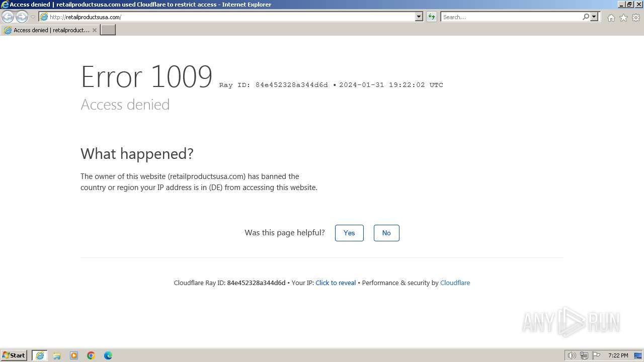Click the 'Click to reveal' IP link
The height and width of the screenshot is (362, 644).
click(x=336, y=283)
